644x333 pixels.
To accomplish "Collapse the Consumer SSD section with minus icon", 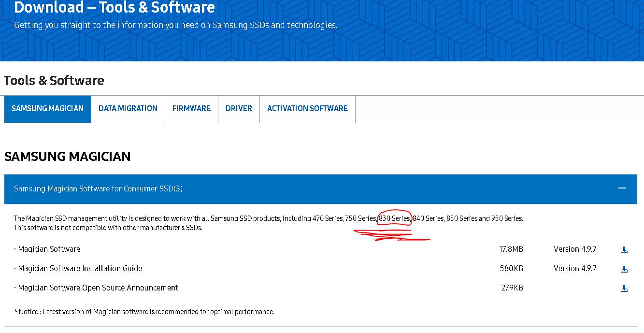I will pyautogui.click(x=622, y=188).
